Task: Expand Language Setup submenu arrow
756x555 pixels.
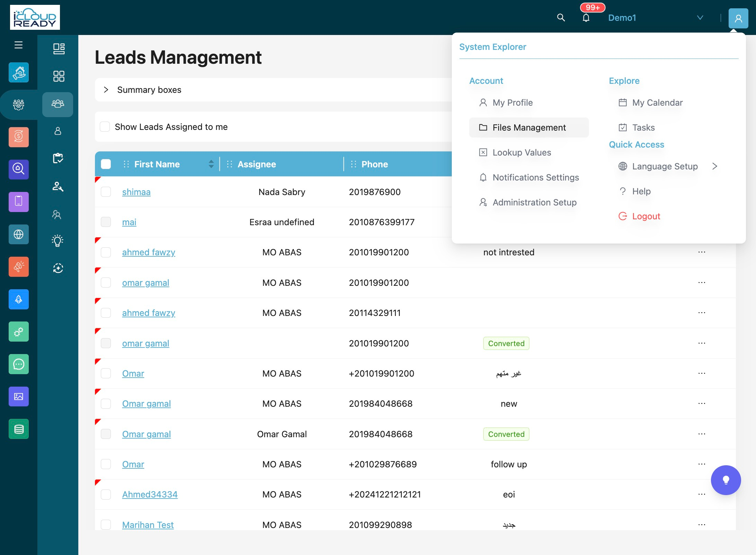Action: click(714, 166)
